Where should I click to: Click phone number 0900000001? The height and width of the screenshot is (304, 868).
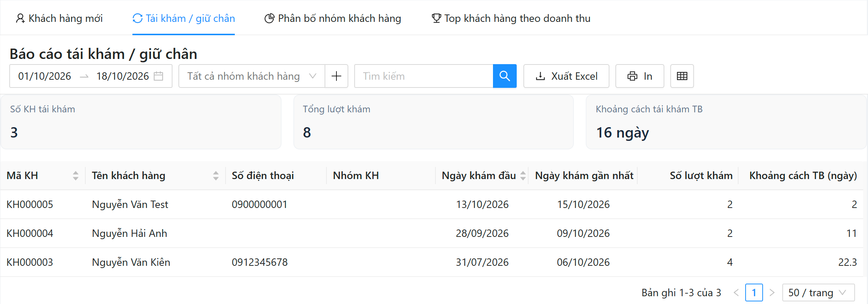(260, 204)
